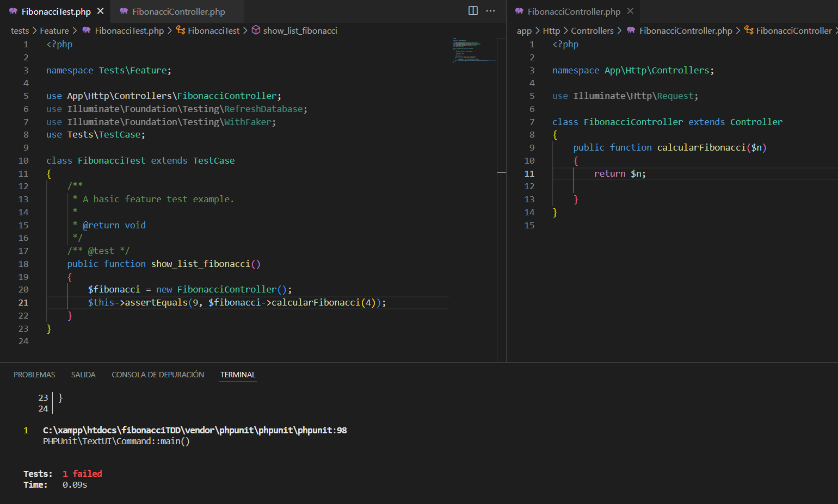The image size is (838, 504).
Task: Switch to the FibonacciTest.php tab
Action: point(56,11)
